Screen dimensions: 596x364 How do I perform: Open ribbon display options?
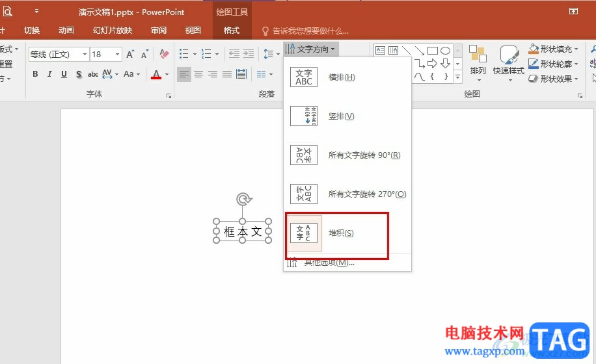pyautogui.click(x=574, y=12)
